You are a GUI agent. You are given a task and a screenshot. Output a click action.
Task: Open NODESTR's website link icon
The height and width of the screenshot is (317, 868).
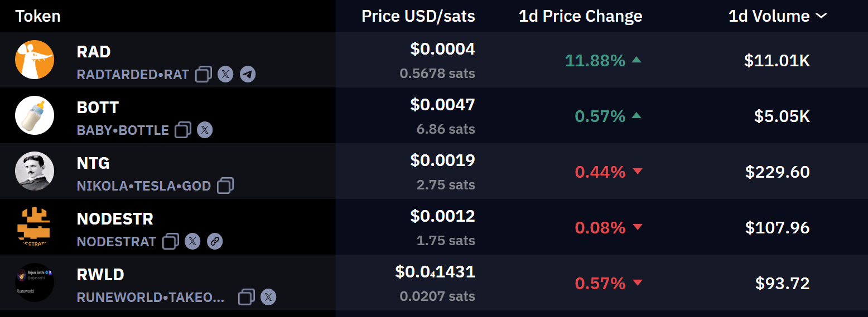point(215,241)
